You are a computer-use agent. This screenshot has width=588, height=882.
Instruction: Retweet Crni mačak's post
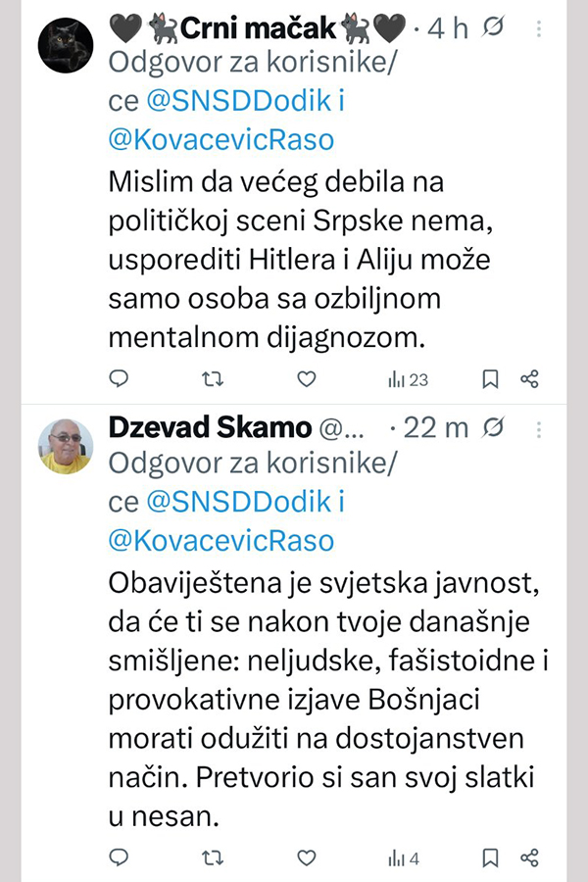tap(212, 379)
